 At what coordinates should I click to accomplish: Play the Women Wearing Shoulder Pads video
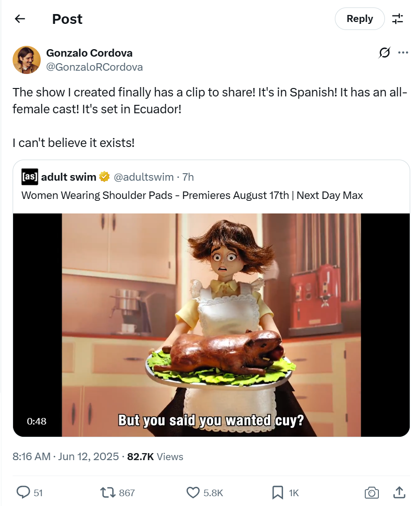[211, 325]
